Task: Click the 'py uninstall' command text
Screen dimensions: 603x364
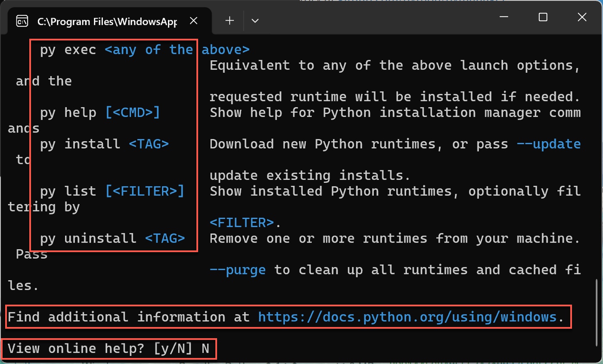Action: (x=88, y=238)
